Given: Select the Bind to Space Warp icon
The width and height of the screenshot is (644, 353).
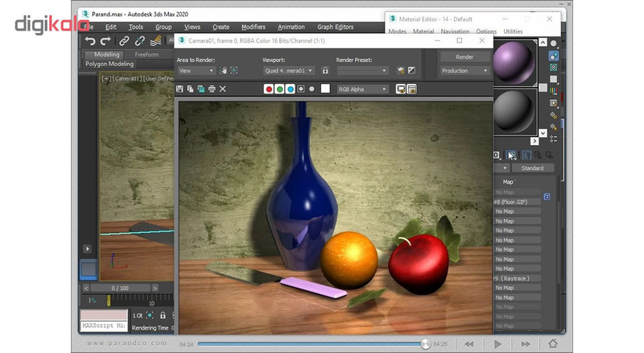Looking at the screenshot, I should [155, 41].
